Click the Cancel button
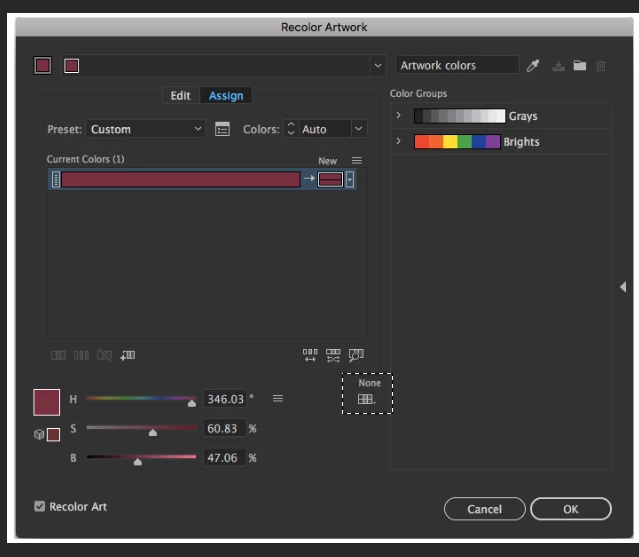 pos(485,509)
